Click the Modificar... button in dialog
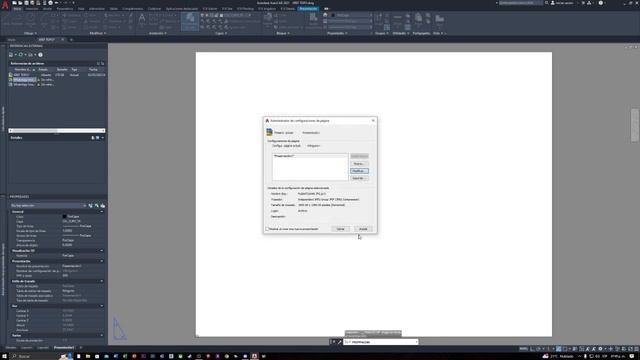Viewport: 640px width, 360px height. (359, 171)
